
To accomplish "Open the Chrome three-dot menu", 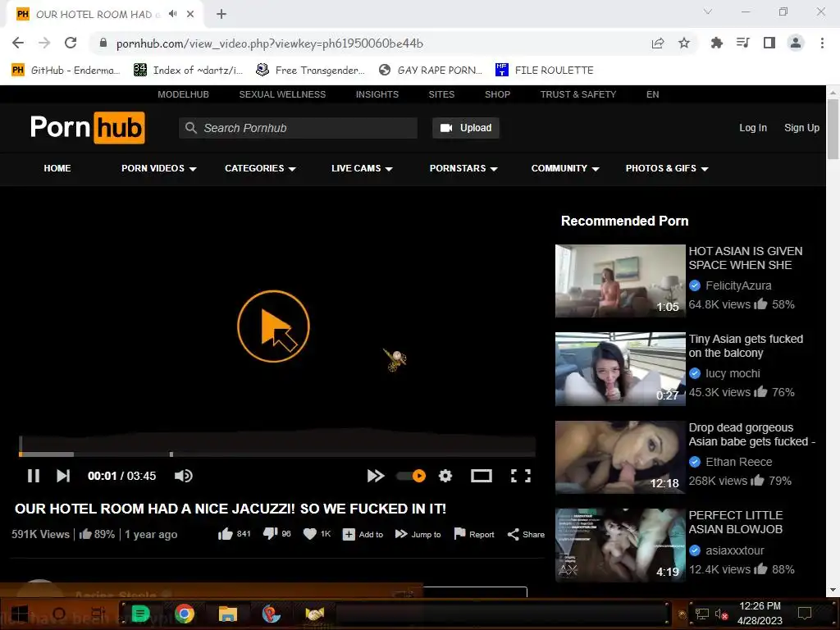I will click(x=822, y=43).
